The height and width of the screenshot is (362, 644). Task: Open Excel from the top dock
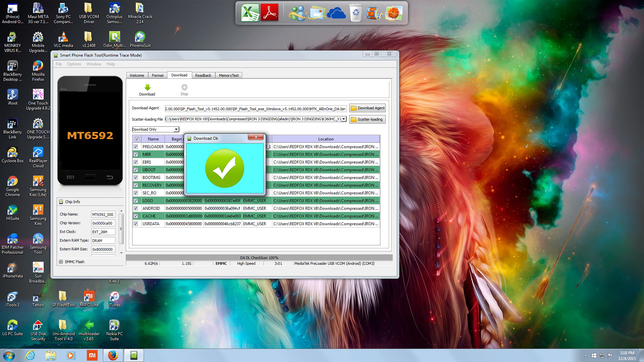coord(250,13)
